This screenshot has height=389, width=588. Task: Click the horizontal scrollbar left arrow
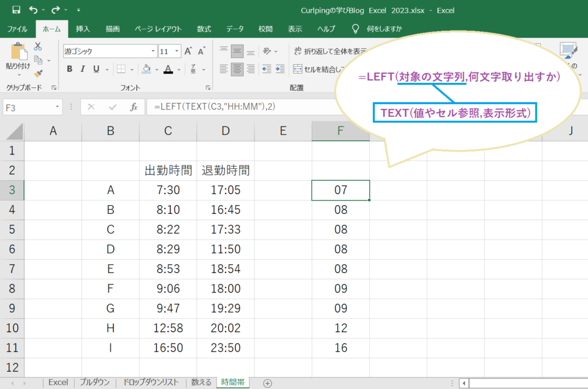(464, 383)
